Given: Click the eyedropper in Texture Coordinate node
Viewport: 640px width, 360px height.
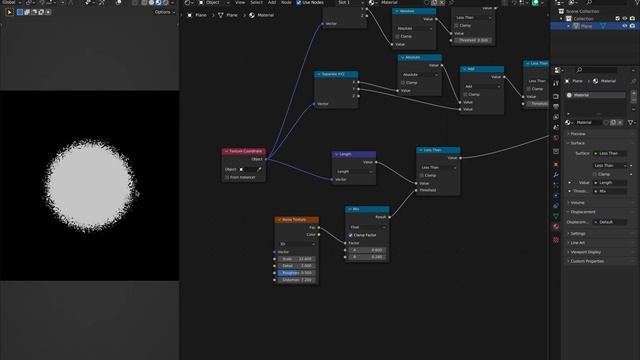Looking at the screenshot, I should coord(259,169).
